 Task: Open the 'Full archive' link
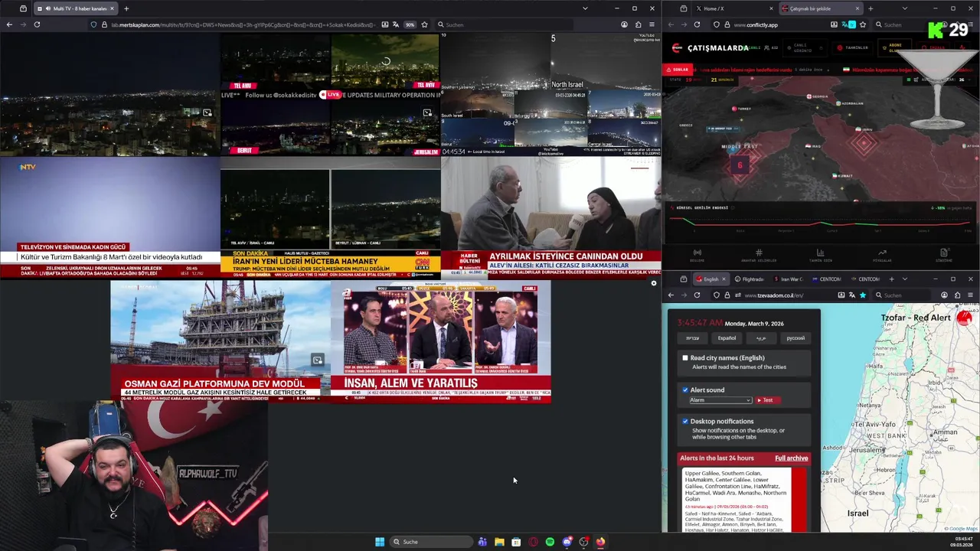point(791,458)
